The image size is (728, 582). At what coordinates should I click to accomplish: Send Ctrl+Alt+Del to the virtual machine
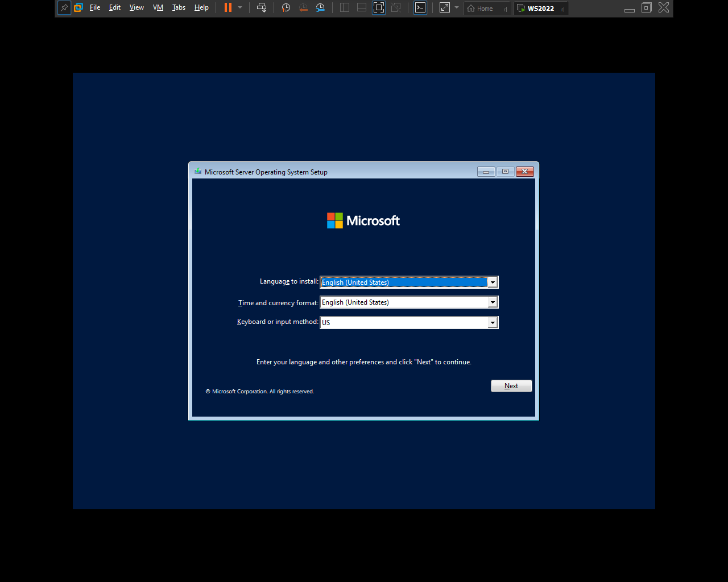[x=262, y=8]
